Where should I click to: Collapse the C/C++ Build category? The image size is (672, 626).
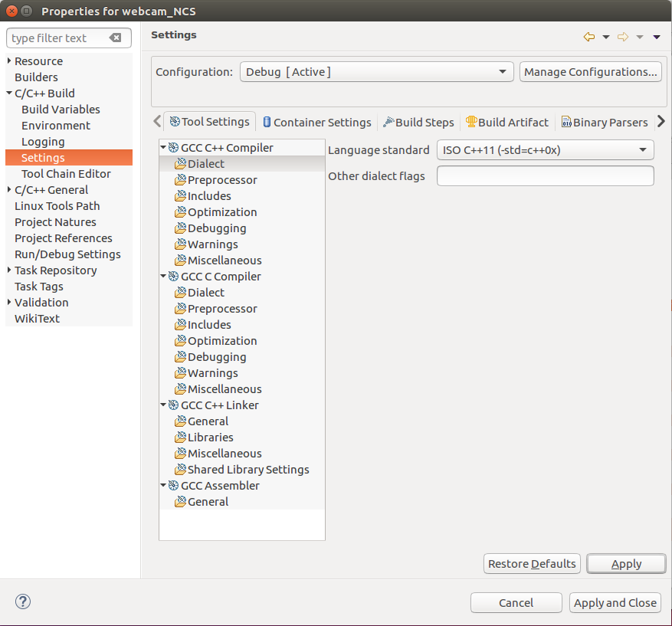click(x=9, y=93)
